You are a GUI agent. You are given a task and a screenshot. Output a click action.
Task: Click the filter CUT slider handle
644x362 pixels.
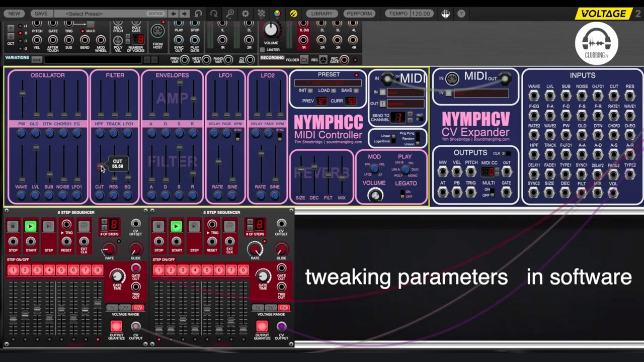click(x=100, y=166)
